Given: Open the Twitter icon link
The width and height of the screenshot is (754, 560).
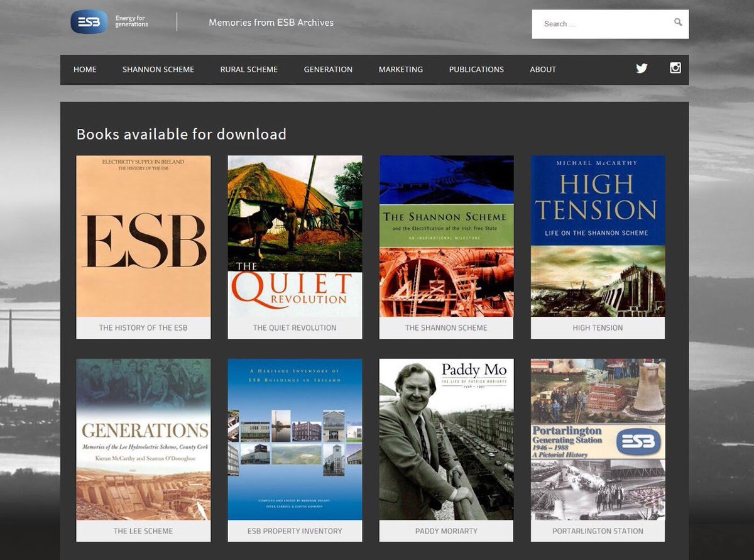Looking at the screenshot, I should tap(642, 69).
